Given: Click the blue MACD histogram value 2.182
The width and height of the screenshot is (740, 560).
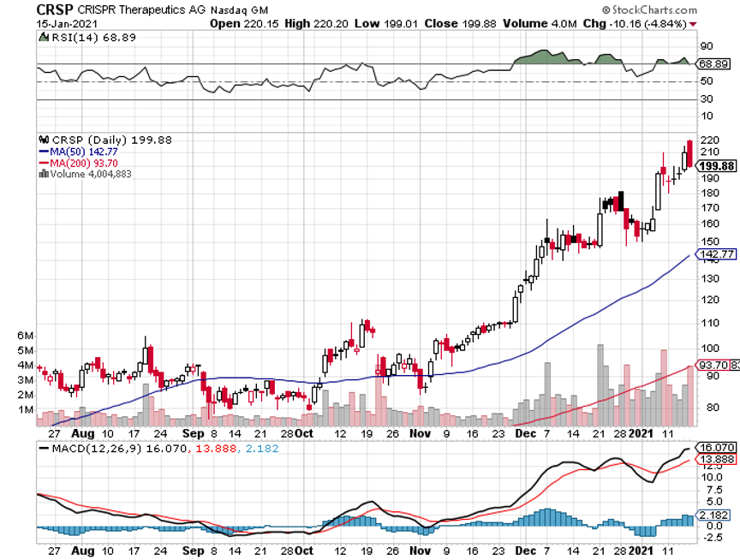Looking at the screenshot, I should point(262,449).
